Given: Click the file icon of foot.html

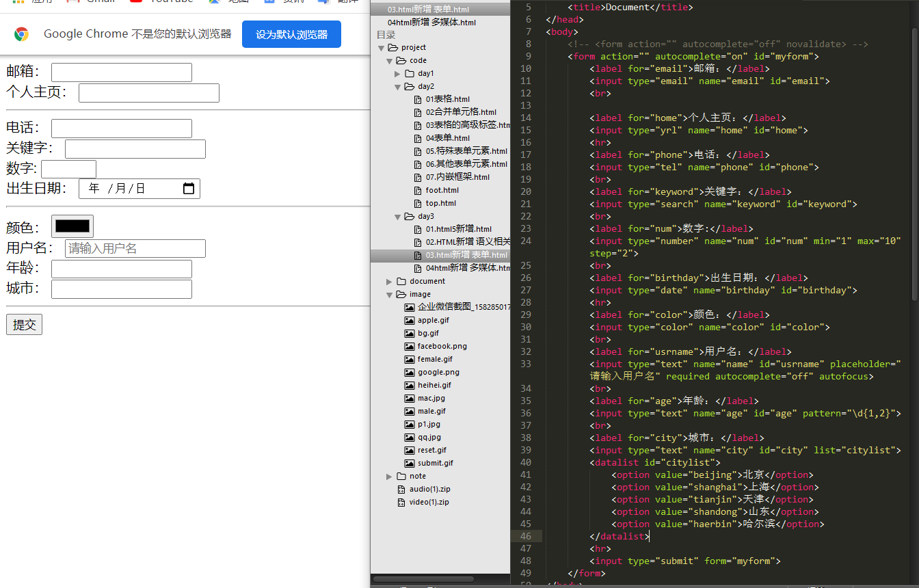Looking at the screenshot, I should 418,191.
